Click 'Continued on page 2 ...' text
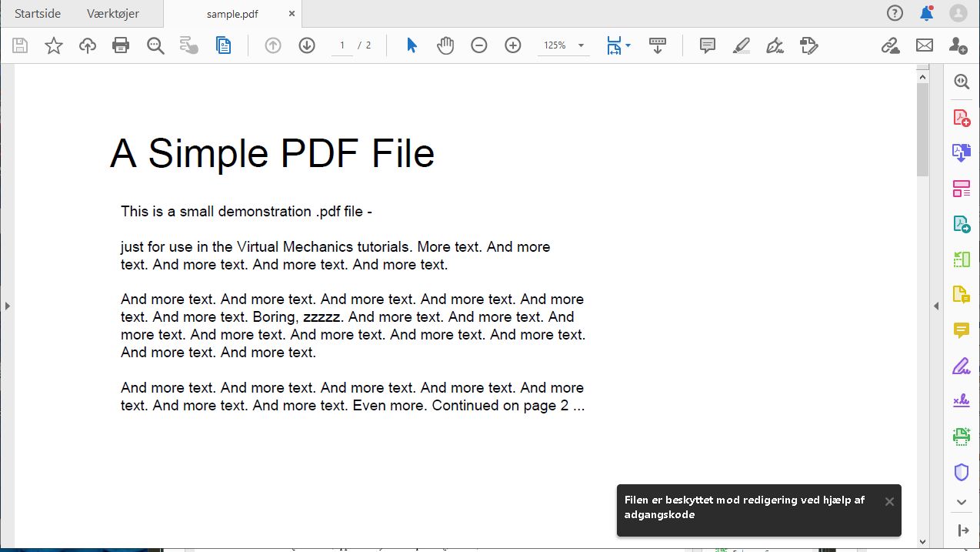Screen dimensions: 980x552 point(508,406)
